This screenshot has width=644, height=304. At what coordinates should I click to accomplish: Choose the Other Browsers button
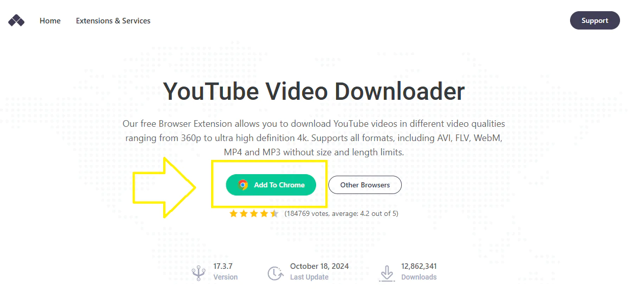pyautogui.click(x=365, y=185)
